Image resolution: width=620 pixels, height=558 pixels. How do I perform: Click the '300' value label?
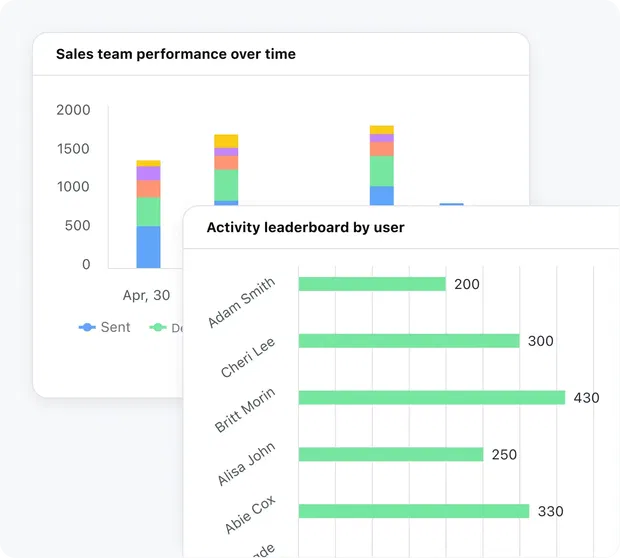point(541,341)
